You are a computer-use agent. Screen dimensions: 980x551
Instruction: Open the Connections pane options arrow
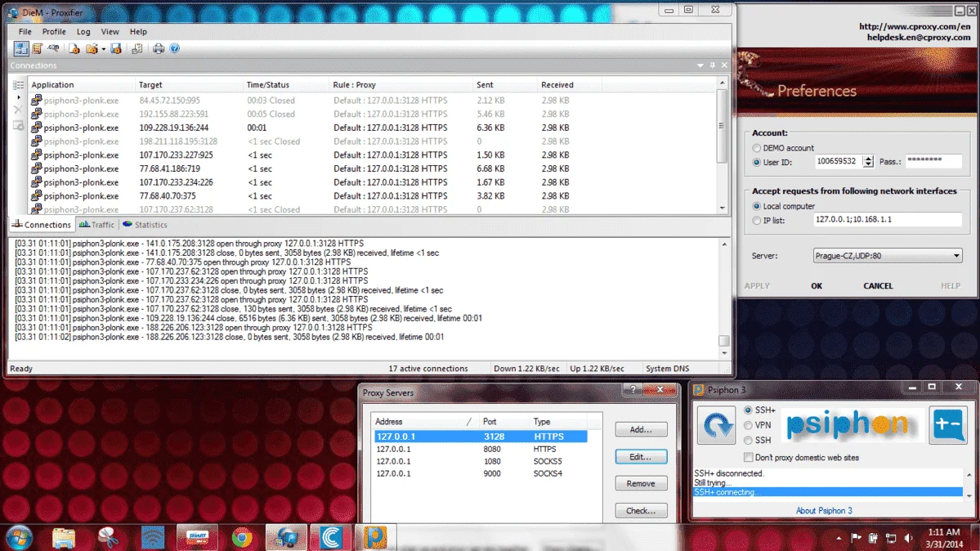click(700, 65)
